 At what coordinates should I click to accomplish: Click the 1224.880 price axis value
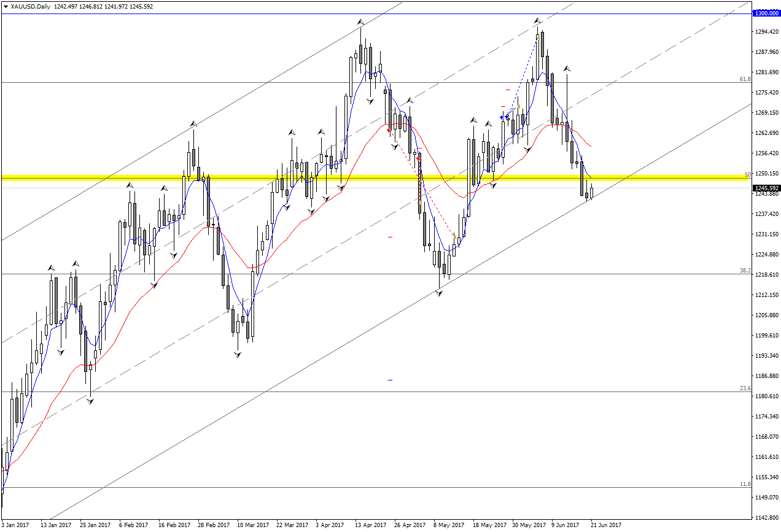click(767, 254)
